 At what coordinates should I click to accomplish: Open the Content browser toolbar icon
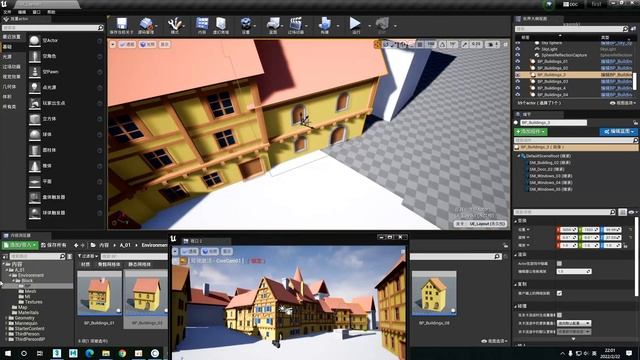click(202, 23)
